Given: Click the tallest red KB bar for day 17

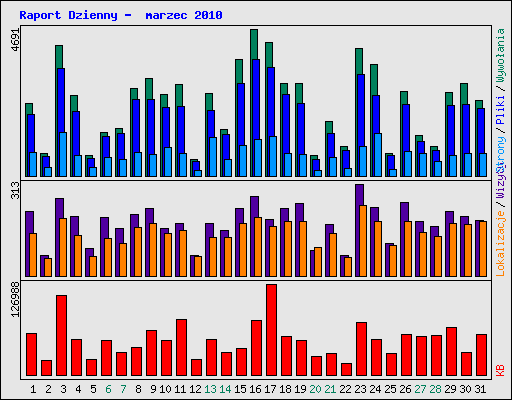Looking at the screenshot, I should pyautogui.click(x=271, y=330).
